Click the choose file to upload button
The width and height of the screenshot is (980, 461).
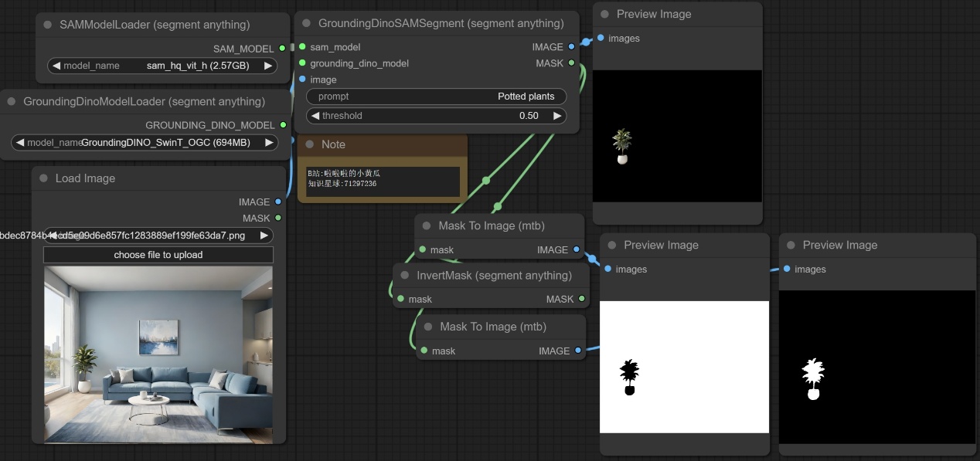tap(158, 255)
